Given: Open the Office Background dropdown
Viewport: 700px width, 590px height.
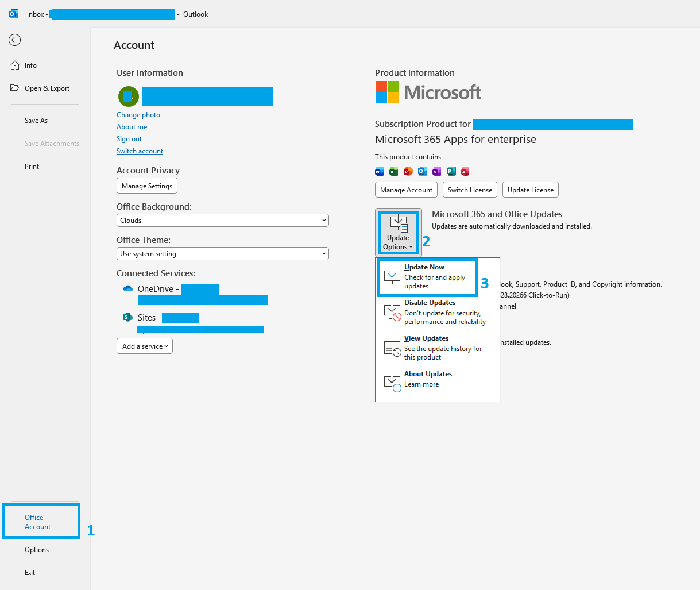Looking at the screenshot, I should [x=223, y=221].
